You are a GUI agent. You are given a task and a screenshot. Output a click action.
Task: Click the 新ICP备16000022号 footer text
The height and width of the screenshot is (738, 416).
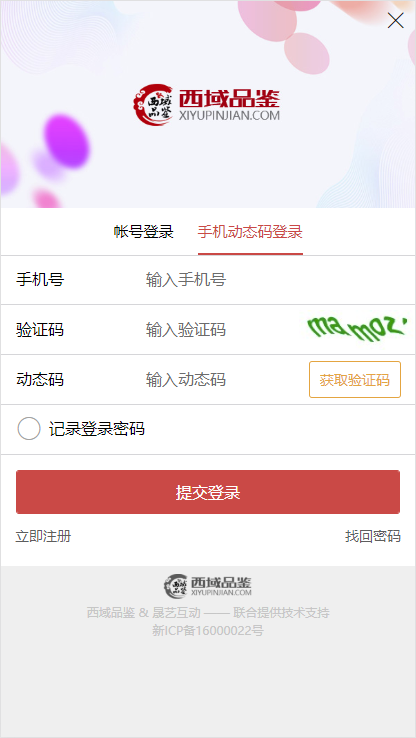click(x=208, y=630)
